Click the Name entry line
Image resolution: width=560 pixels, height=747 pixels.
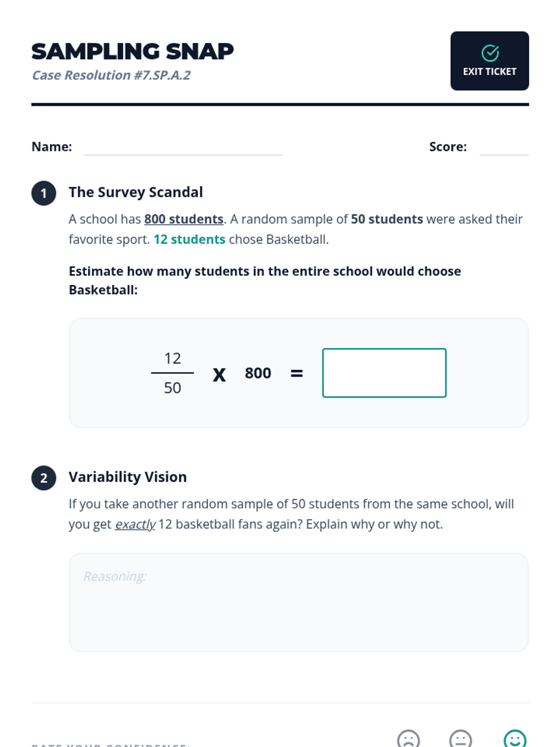(183, 148)
